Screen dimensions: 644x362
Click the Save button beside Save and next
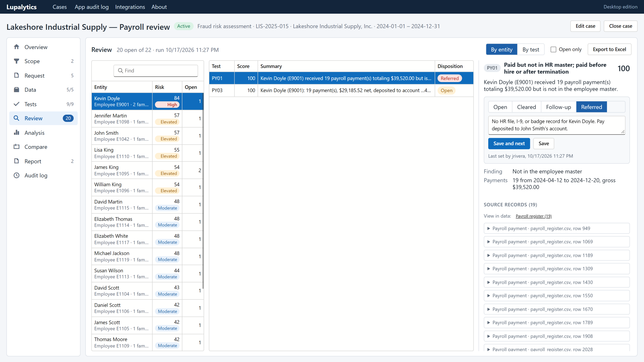click(x=544, y=144)
